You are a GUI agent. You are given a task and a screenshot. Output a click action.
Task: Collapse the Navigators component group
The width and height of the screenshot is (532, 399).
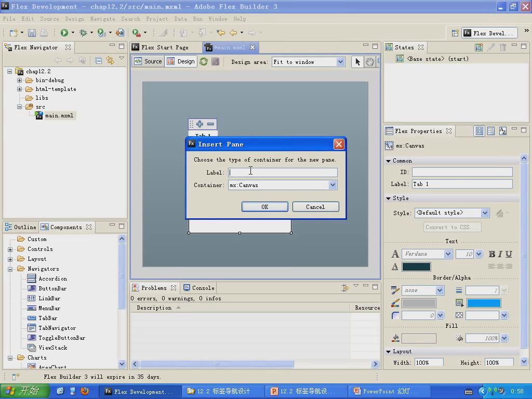point(10,269)
